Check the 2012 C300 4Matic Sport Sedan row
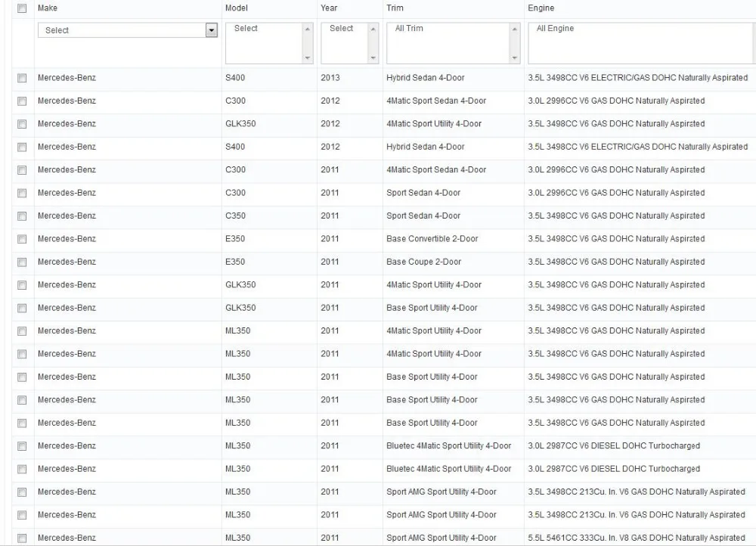Image resolution: width=756 pixels, height=546 pixels. click(x=22, y=101)
